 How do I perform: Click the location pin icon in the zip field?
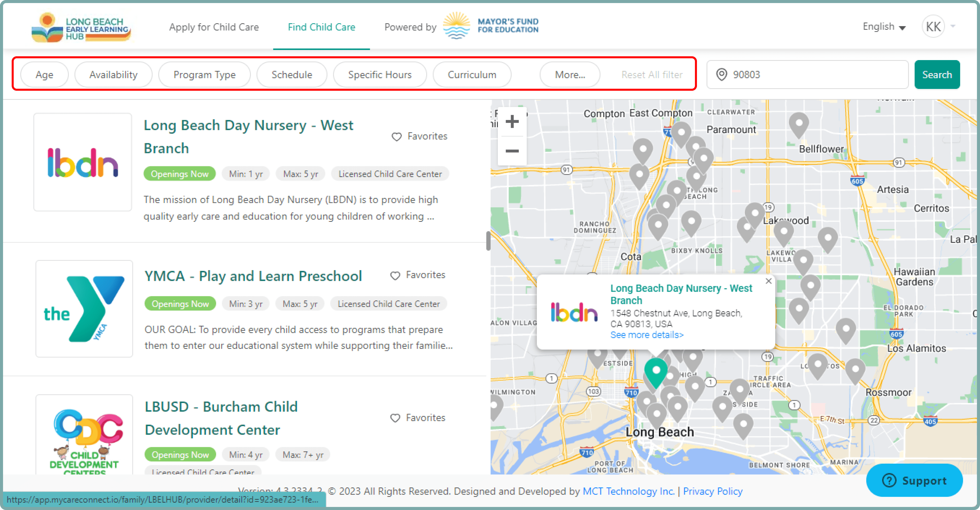(x=721, y=75)
